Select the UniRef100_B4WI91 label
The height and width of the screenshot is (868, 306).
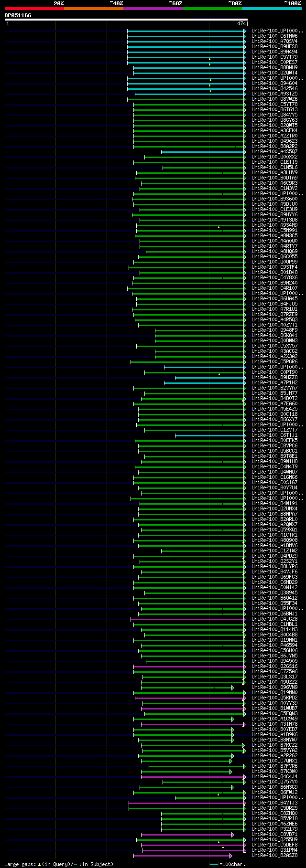(274, 503)
